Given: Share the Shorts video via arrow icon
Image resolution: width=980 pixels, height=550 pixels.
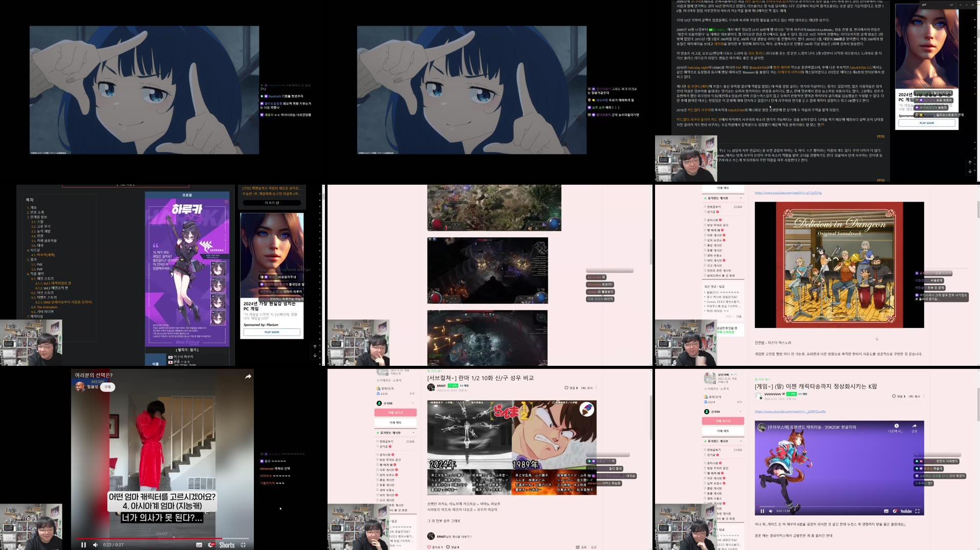Looking at the screenshot, I should (x=248, y=377).
